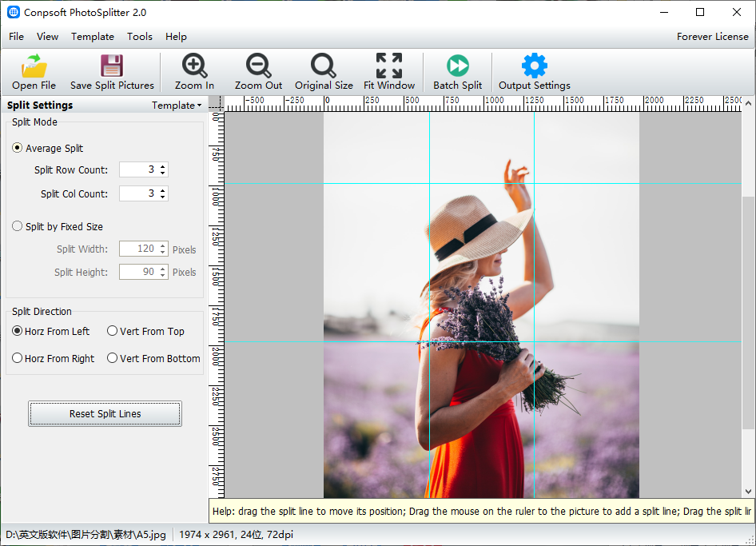Expand the Template dropdown in Split Settings
The height and width of the screenshot is (546, 756).
[177, 106]
